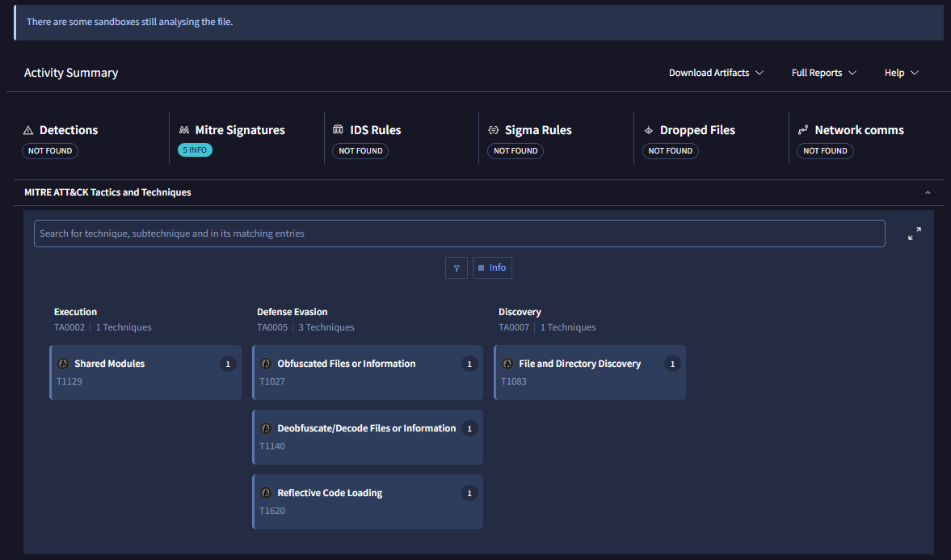Expand the MITRE matrix to fullscreen

914,234
